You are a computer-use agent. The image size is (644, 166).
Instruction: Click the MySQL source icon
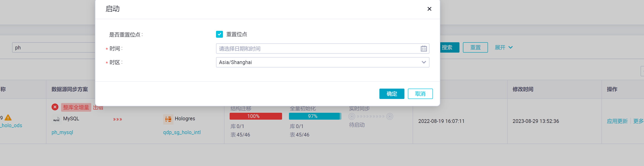[x=57, y=119]
